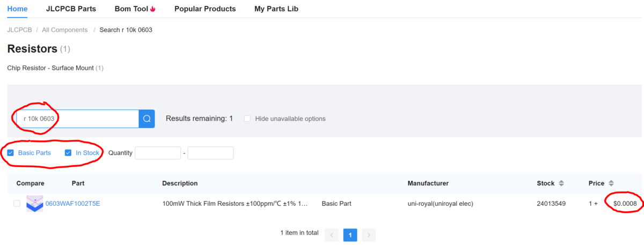Click the blue search magnifier button
The width and height of the screenshot is (644, 245).
[147, 118]
